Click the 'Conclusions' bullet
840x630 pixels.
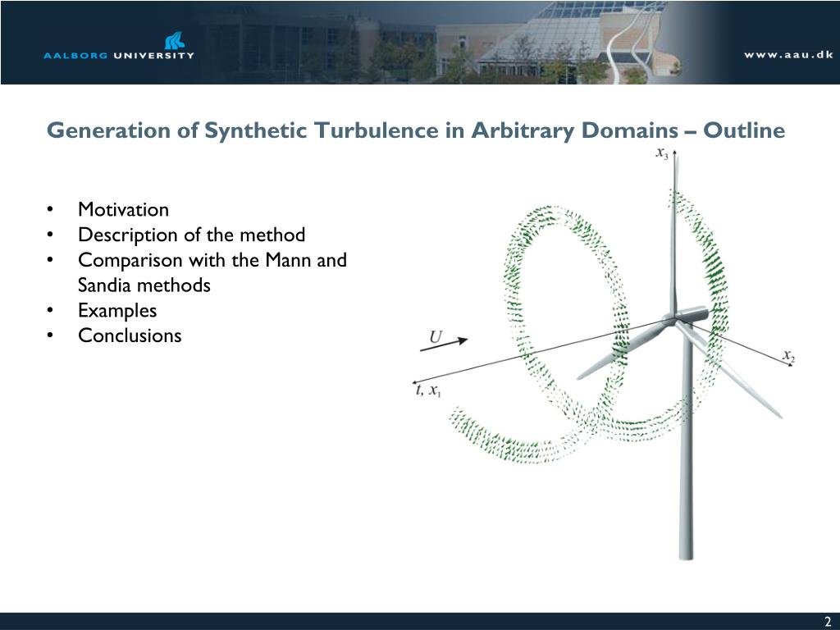point(130,336)
